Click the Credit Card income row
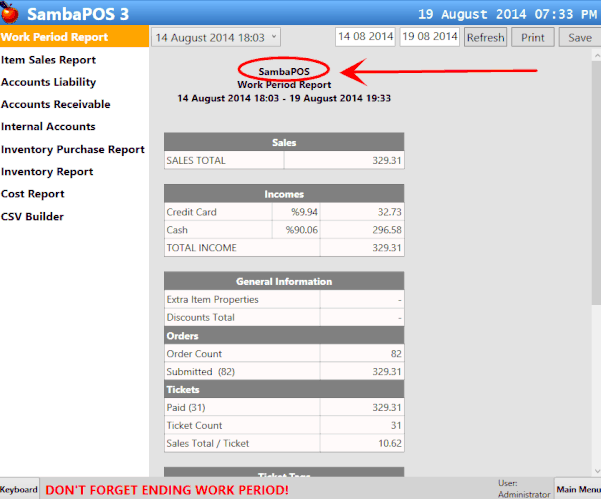Viewport: 601px width, 499px height. point(284,212)
